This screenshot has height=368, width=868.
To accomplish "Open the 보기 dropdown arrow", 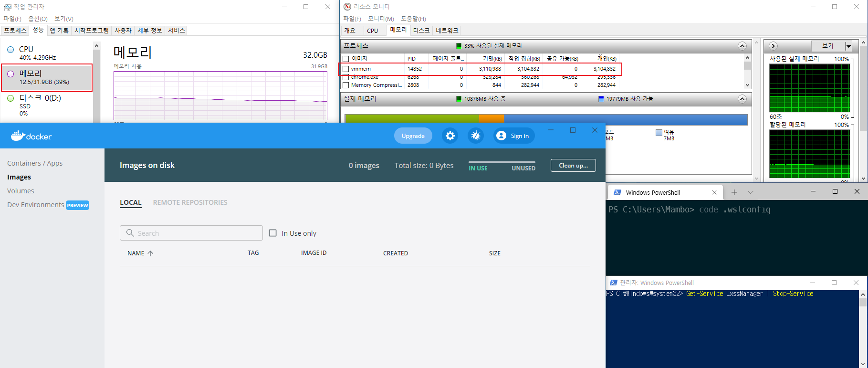I will tap(848, 46).
